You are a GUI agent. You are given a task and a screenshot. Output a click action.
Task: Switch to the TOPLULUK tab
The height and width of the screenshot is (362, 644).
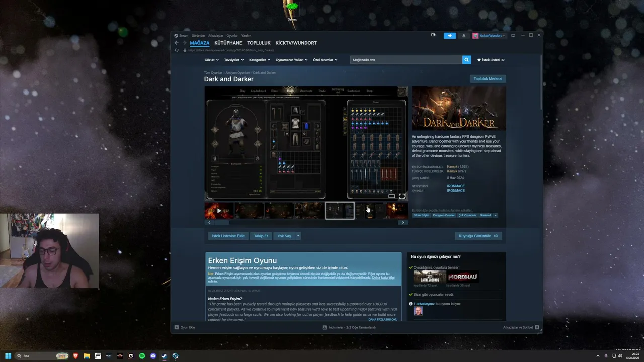259,43
